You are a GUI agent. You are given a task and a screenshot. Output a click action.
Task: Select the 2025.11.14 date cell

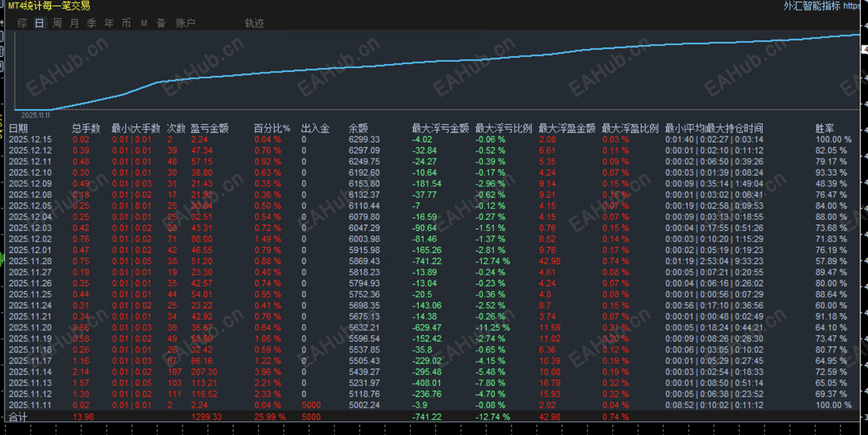(x=30, y=372)
